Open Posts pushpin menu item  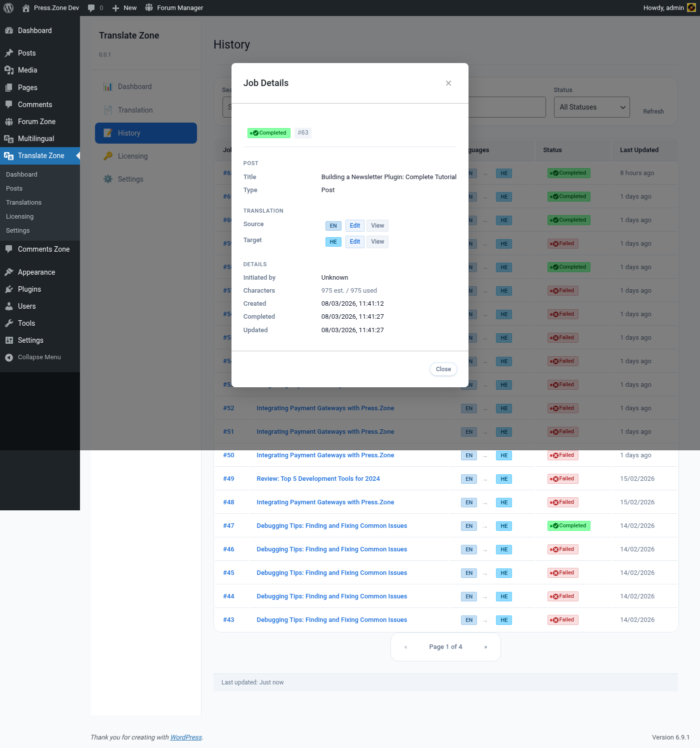tap(40, 53)
